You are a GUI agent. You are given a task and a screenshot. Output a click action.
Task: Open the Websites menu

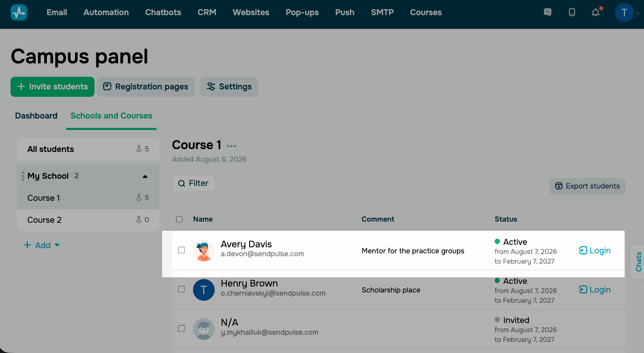tap(251, 12)
